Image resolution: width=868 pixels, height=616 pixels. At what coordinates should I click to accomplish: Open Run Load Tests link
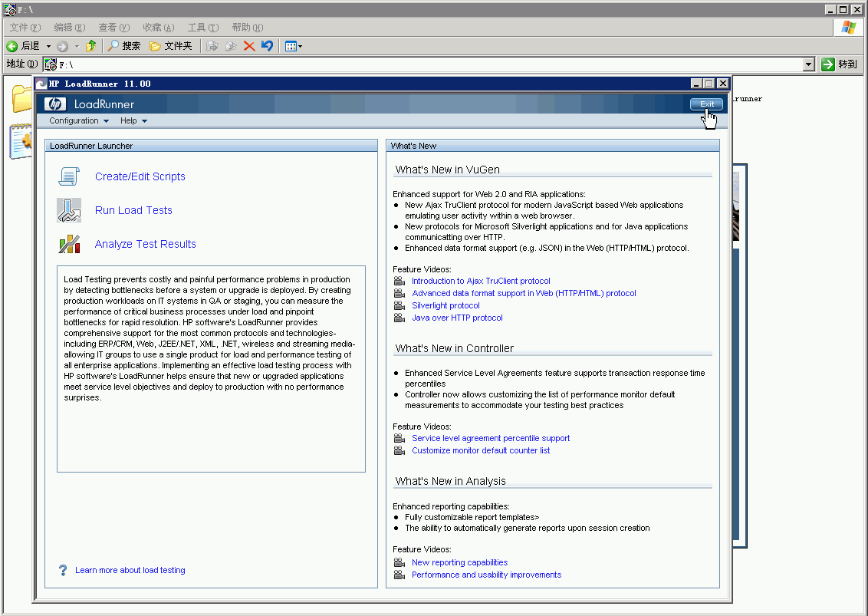[133, 210]
